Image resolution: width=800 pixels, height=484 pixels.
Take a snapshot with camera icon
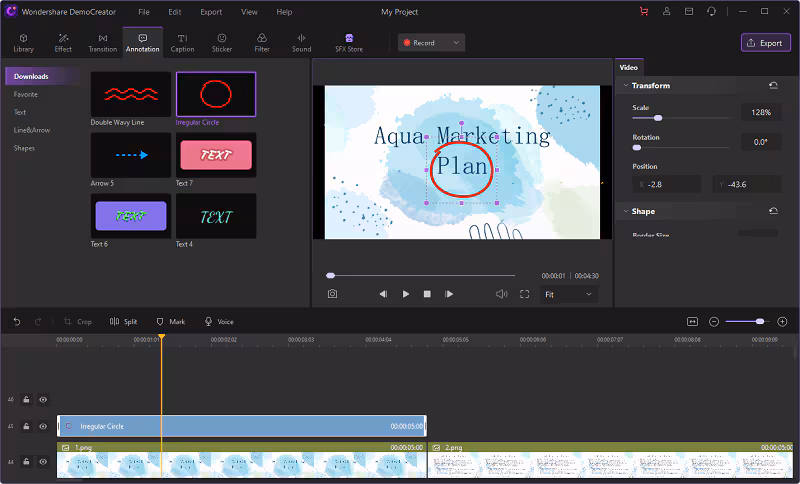(x=332, y=294)
